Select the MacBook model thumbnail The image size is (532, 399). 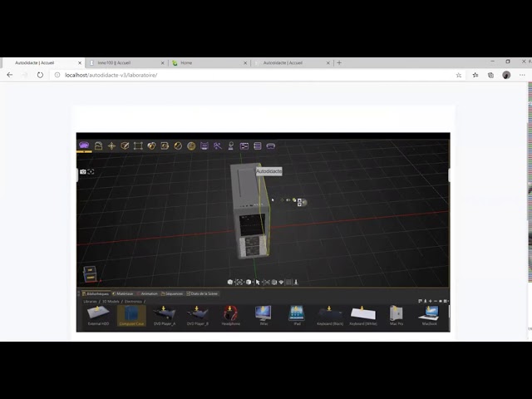point(429,316)
